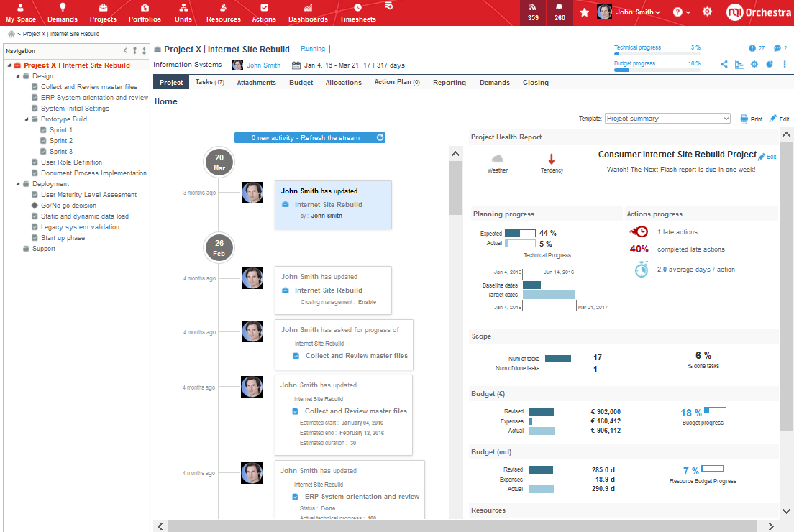This screenshot has height=532, width=794.
Task: Select the Support folder in the tree
Action: pyautogui.click(x=44, y=249)
